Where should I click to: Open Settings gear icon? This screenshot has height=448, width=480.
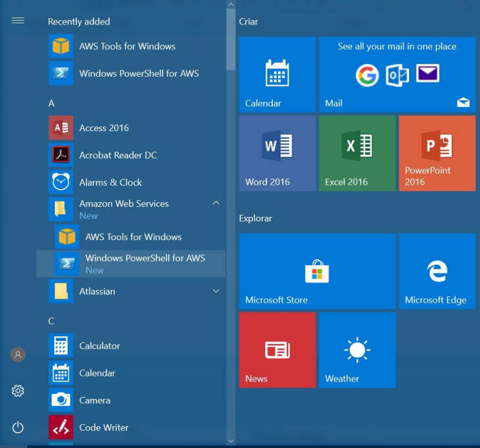point(18,391)
